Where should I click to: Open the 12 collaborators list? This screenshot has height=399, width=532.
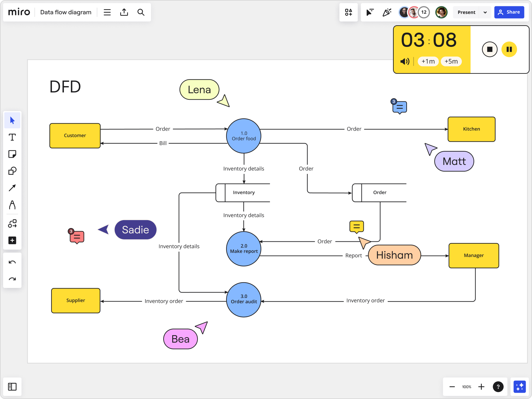[x=424, y=12]
